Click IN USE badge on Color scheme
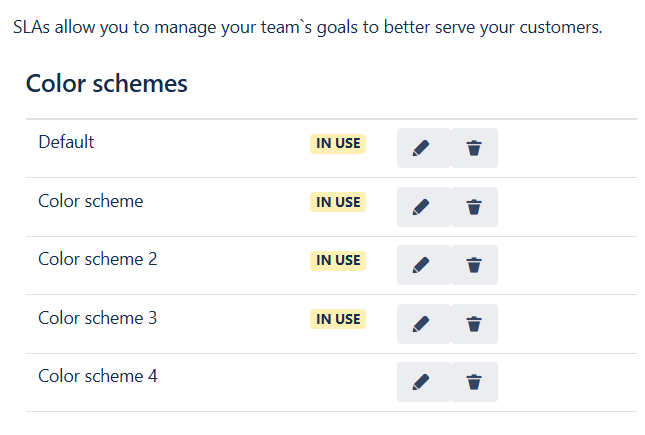The width and height of the screenshot is (645, 435). point(338,202)
